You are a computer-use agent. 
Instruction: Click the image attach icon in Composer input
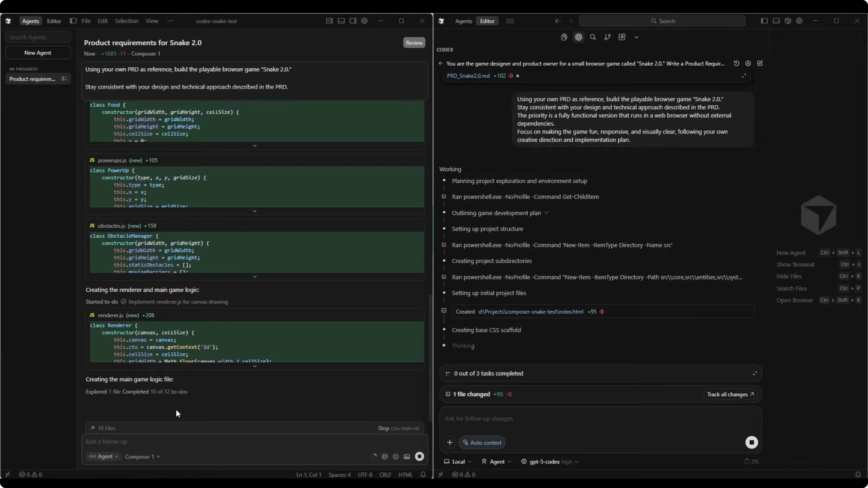pyautogui.click(x=407, y=456)
